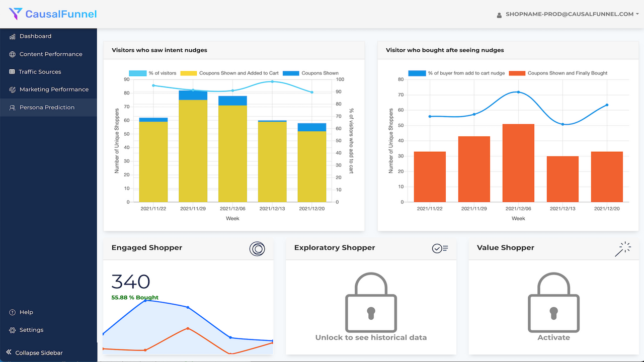Viewport: 644px width, 362px height.
Task: Click the Engaged Shopper heading
Action: click(x=147, y=248)
